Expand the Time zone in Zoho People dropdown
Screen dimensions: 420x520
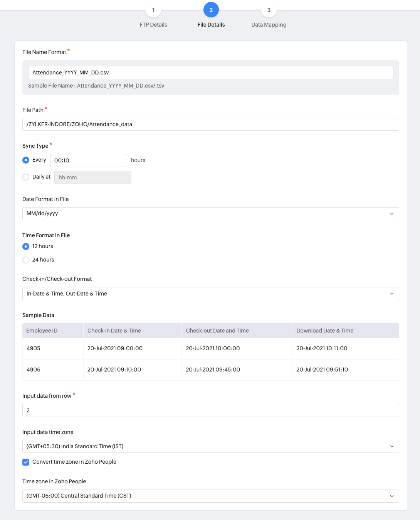[x=210, y=496]
